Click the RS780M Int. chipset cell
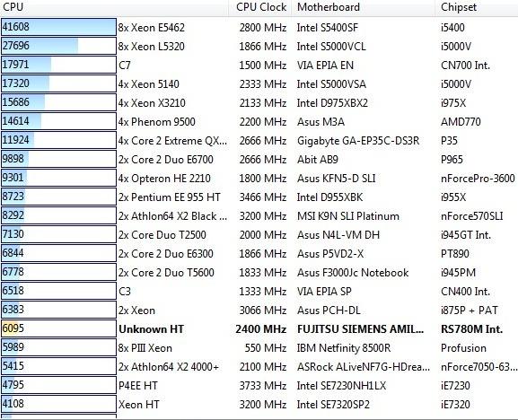The width and height of the screenshot is (518, 420). click(x=471, y=328)
